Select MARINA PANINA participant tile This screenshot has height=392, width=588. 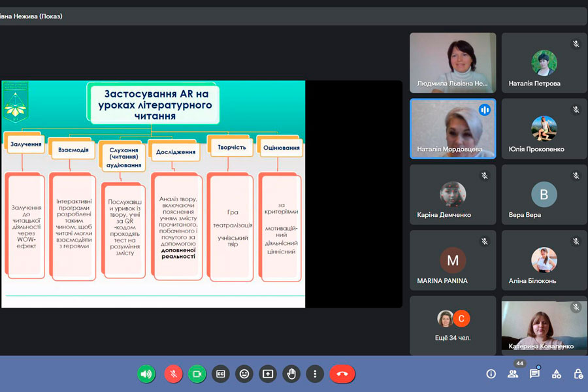[x=453, y=260]
